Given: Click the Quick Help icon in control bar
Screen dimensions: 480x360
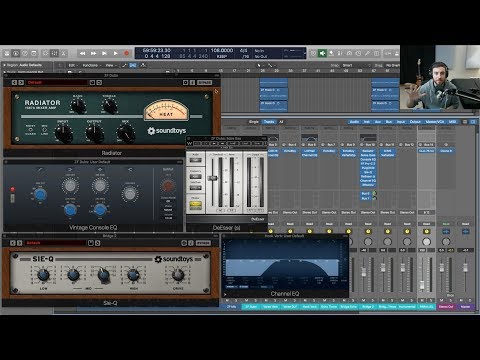Looking at the screenshot, I should point(25,53).
